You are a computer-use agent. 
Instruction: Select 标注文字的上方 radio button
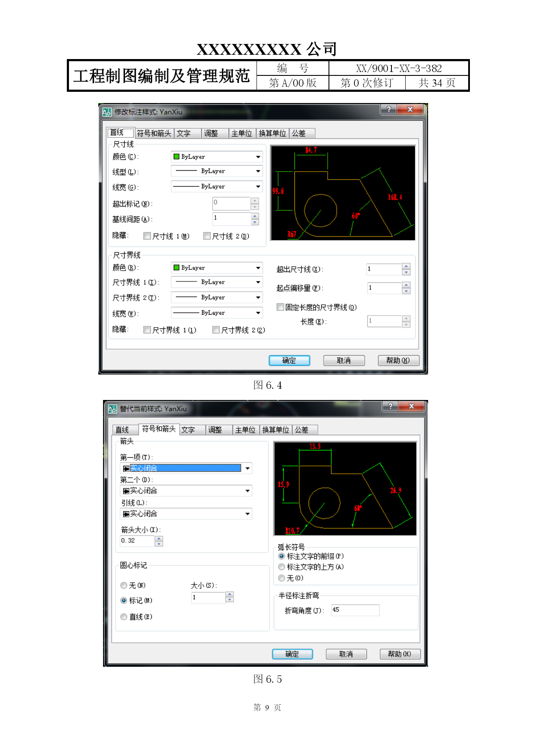(x=282, y=567)
